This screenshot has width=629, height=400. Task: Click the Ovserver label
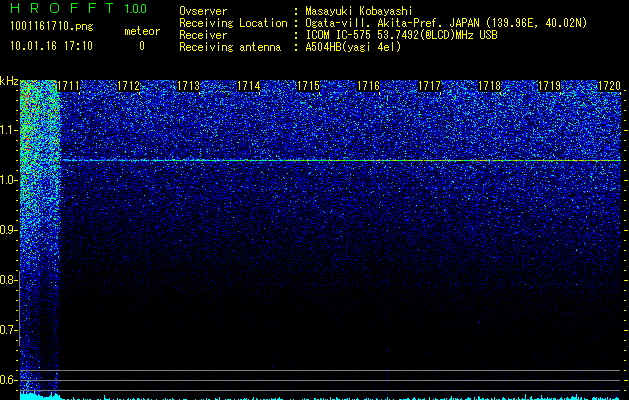[x=203, y=11]
